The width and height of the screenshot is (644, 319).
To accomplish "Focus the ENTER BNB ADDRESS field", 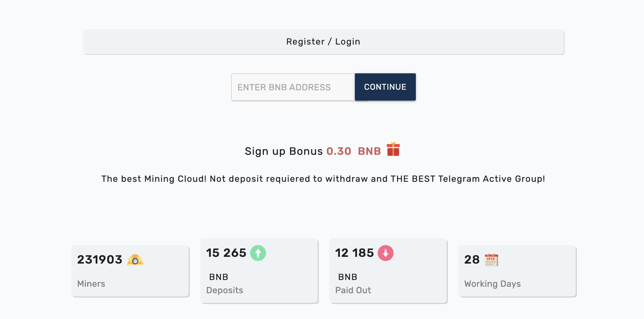I will (293, 87).
